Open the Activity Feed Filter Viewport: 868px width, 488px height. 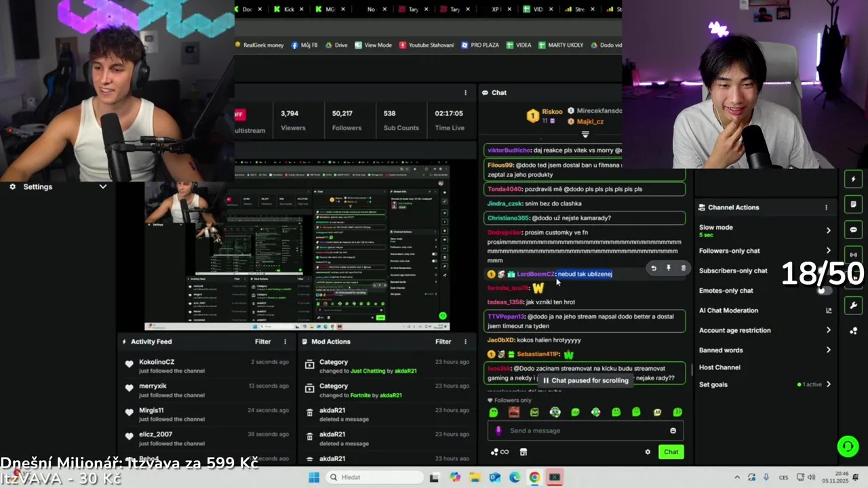262,342
